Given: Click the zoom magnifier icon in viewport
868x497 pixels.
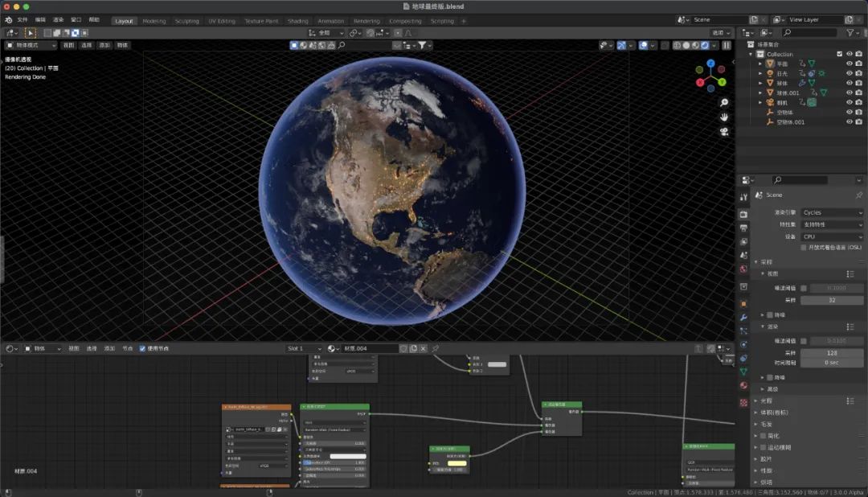Looking at the screenshot, I should [x=723, y=103].
